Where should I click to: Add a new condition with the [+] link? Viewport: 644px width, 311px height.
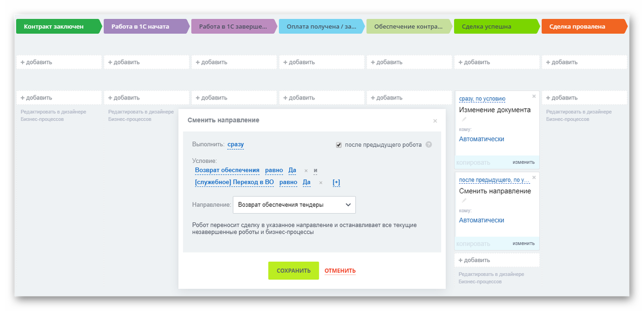[x=336, y=182]
